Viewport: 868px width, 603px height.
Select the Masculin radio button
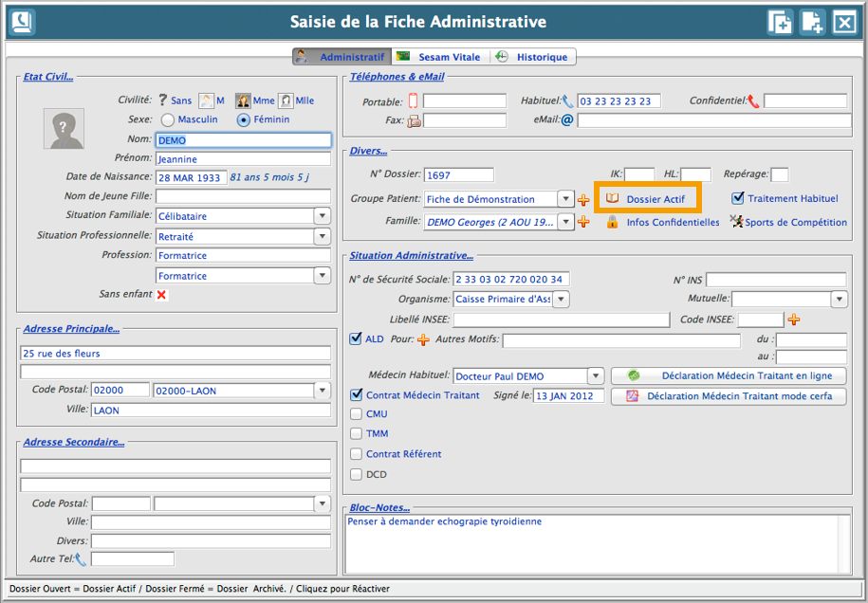(x=168, y=119)
